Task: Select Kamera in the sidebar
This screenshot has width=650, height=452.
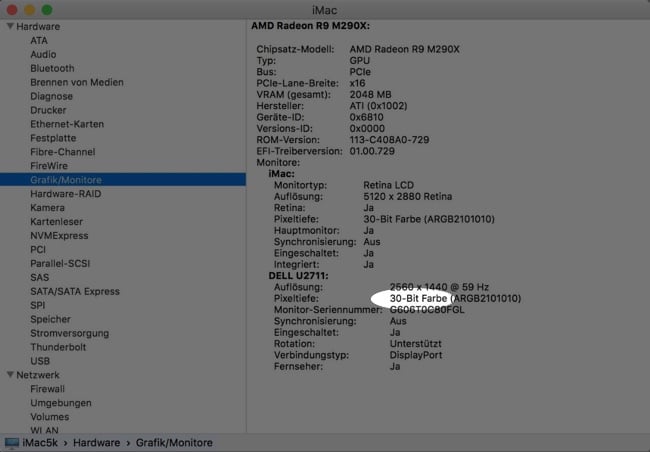Action: 47,208
